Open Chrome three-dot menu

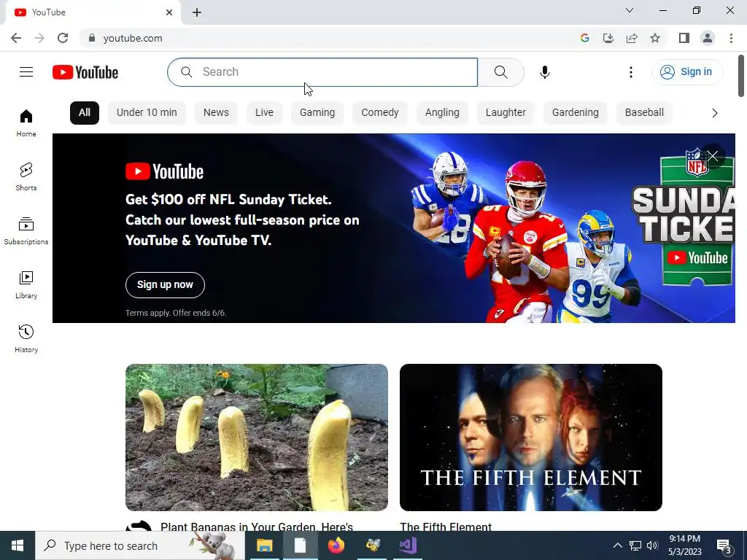[731, 38]
